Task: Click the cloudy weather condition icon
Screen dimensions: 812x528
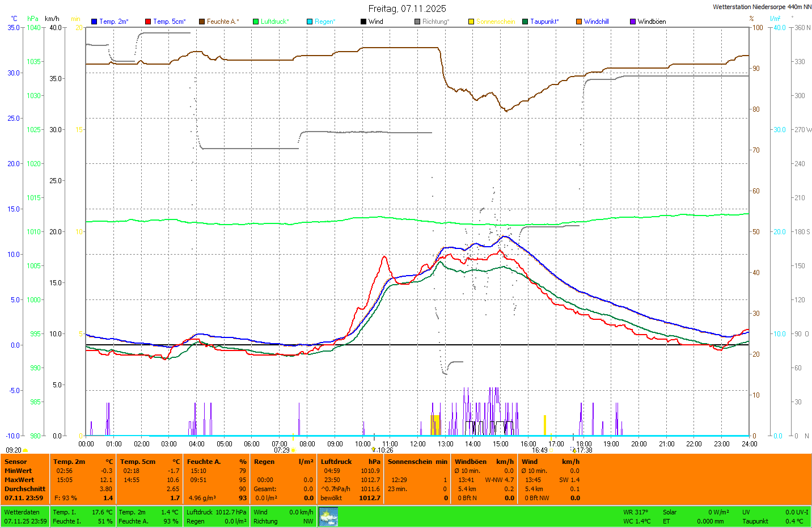Action: [x=328, y=517]
